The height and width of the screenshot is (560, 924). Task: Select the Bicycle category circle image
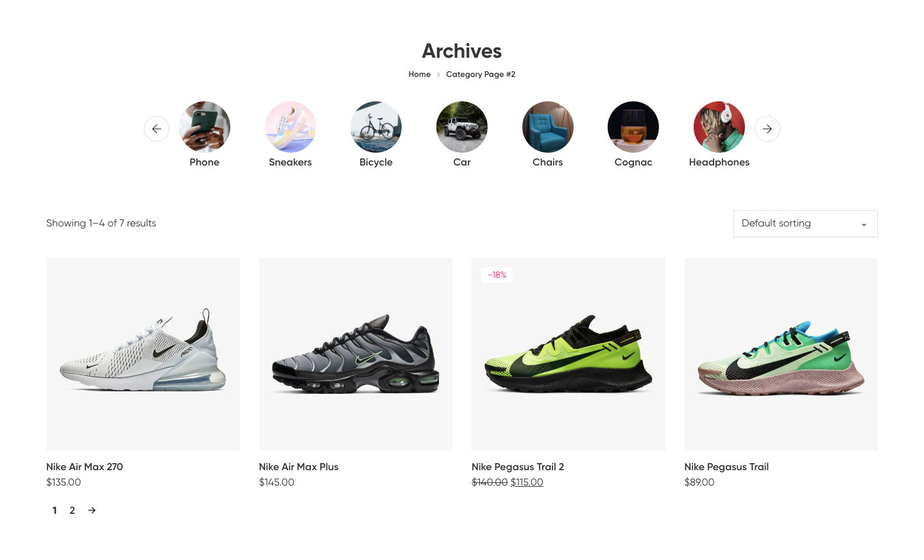click(x=376, y=127)
